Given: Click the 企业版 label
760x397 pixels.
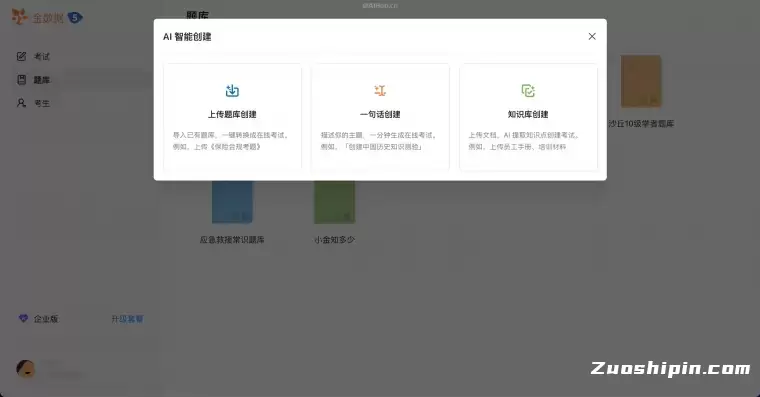Looking at the screenshot, I should pyautogui.click(x=46, y=318).
